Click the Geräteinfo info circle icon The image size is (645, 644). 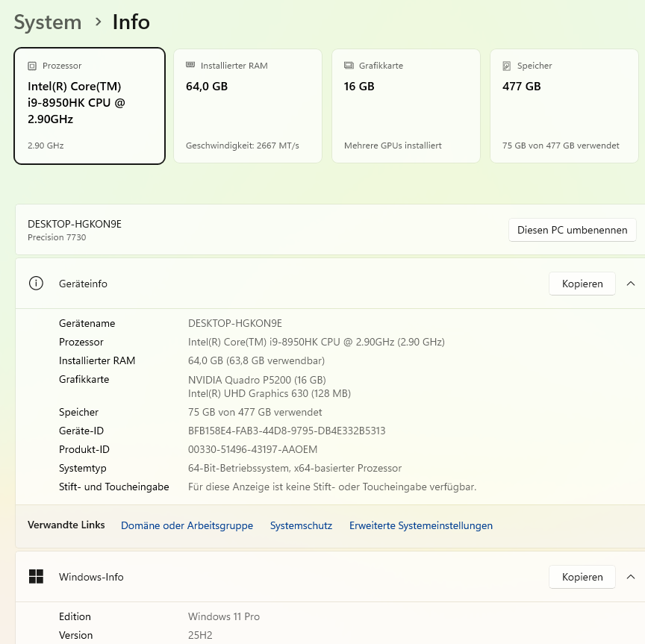point(36,284)
